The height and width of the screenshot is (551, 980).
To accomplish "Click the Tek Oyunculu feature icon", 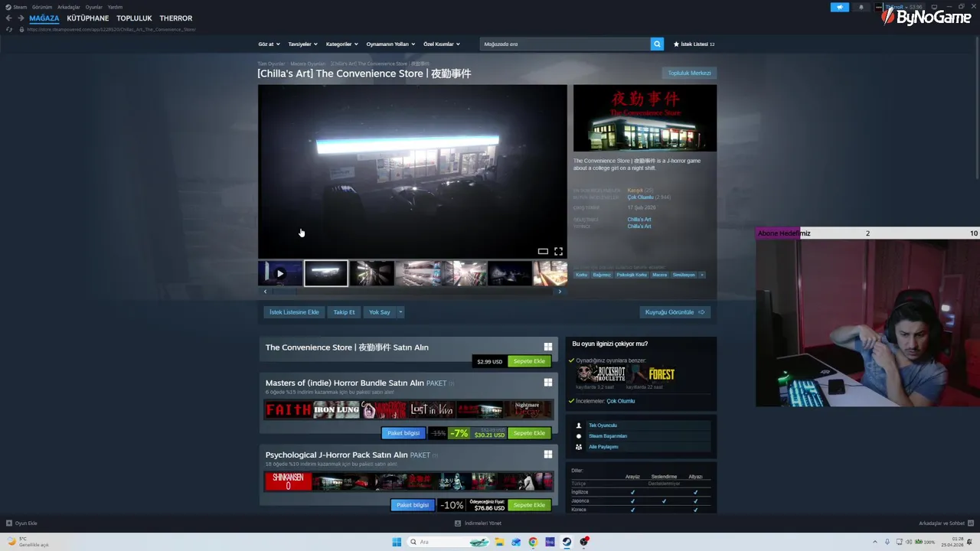I will click(x=579, y=425).
